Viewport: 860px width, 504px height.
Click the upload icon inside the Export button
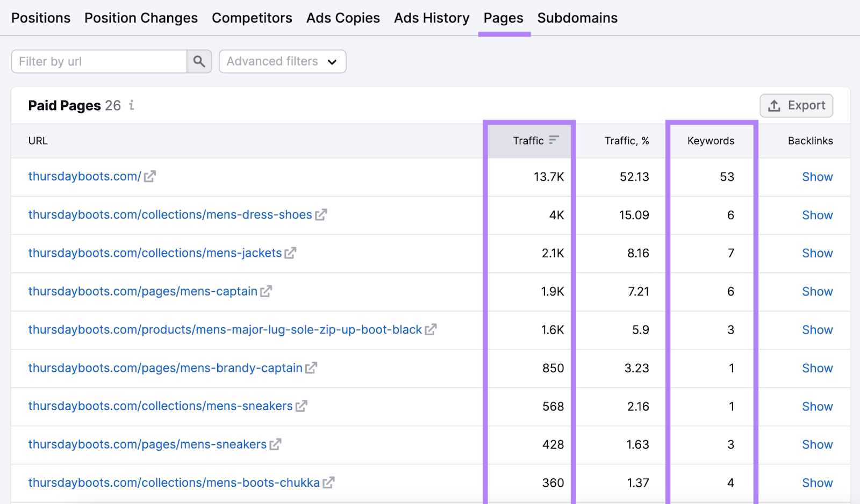(x=774, y=105)
